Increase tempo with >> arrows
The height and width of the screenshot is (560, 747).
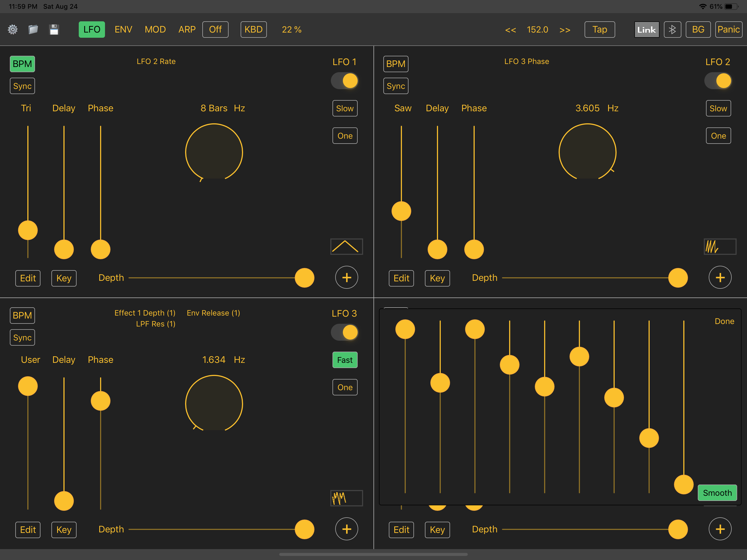(565, 30)
